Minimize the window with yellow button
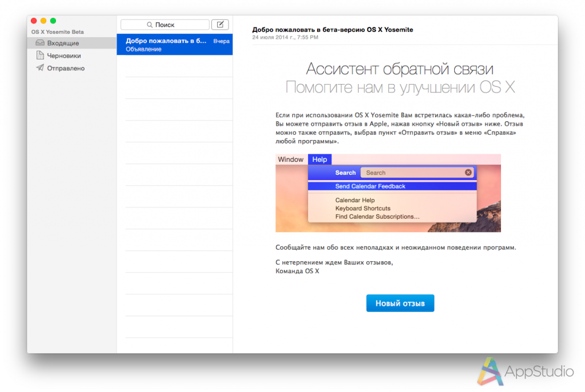This screenshot has width=585, height=392. (x=43, y=21)
